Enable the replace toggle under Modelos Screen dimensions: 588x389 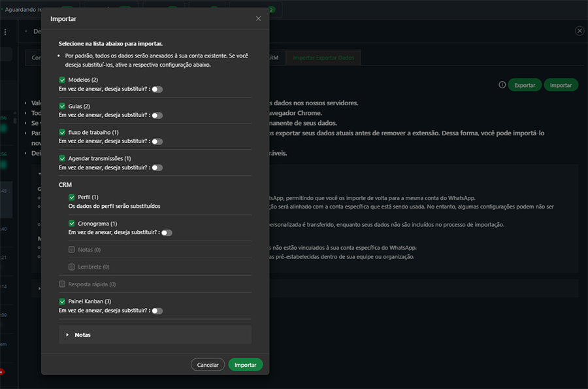pos(157,89)
